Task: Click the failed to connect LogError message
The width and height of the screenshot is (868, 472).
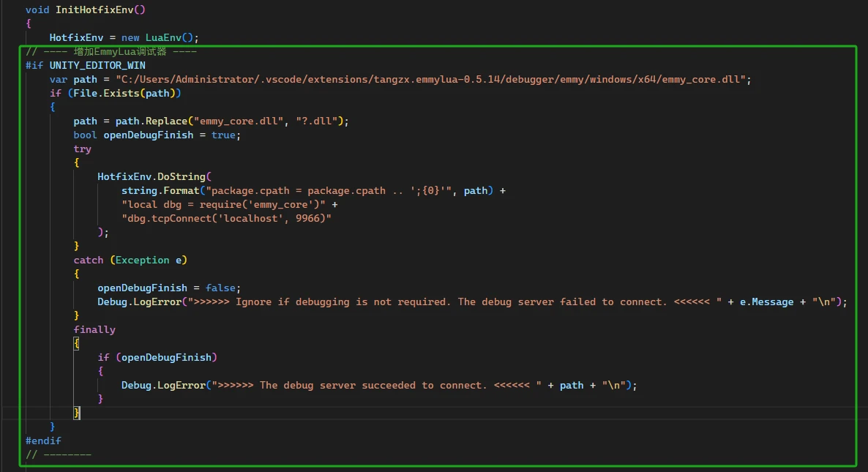Action: (x=454, y=301)
